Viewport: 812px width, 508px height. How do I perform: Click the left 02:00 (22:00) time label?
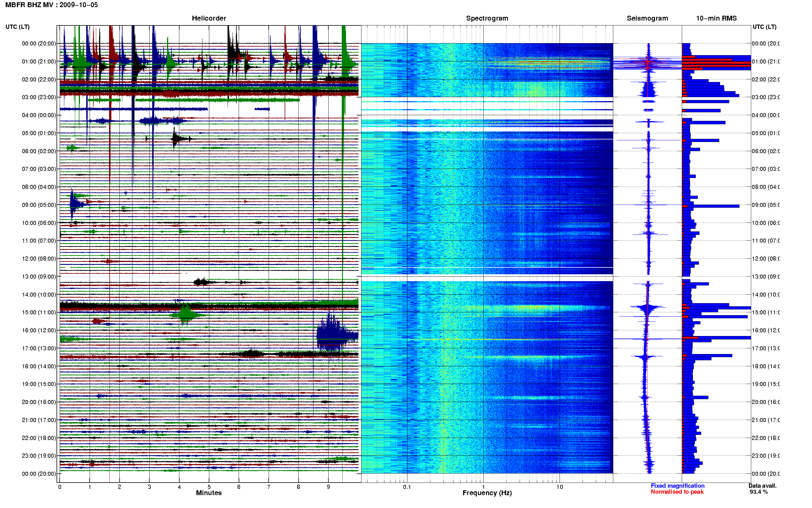pos(39,79)
